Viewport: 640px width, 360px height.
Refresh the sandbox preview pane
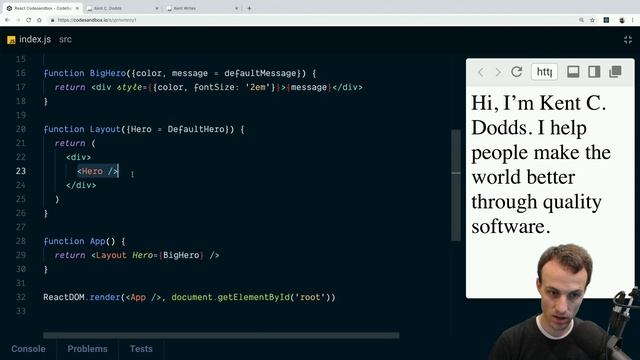[517, 72]
